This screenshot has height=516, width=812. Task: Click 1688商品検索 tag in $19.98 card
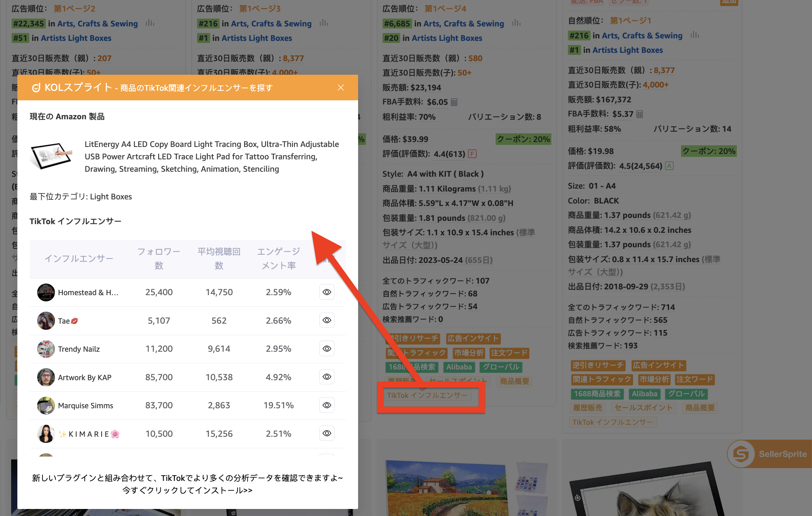click(x=597, y=394)
